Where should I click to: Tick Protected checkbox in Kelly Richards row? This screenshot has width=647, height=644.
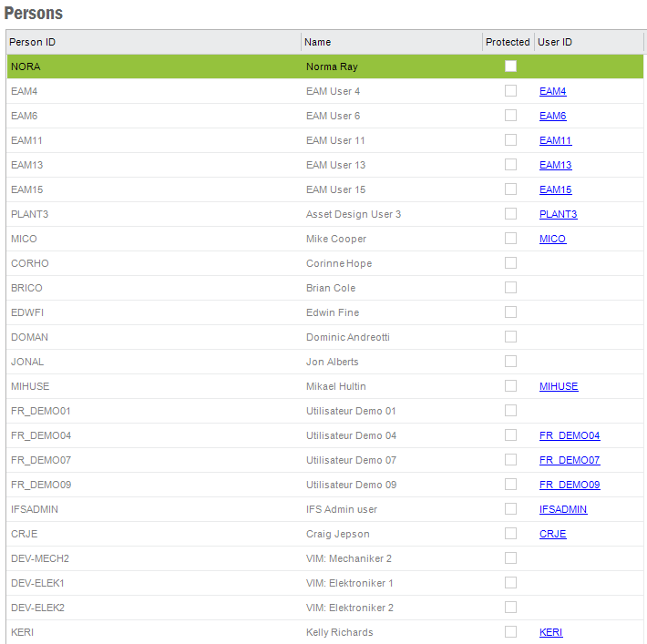[x=510, y=632]
